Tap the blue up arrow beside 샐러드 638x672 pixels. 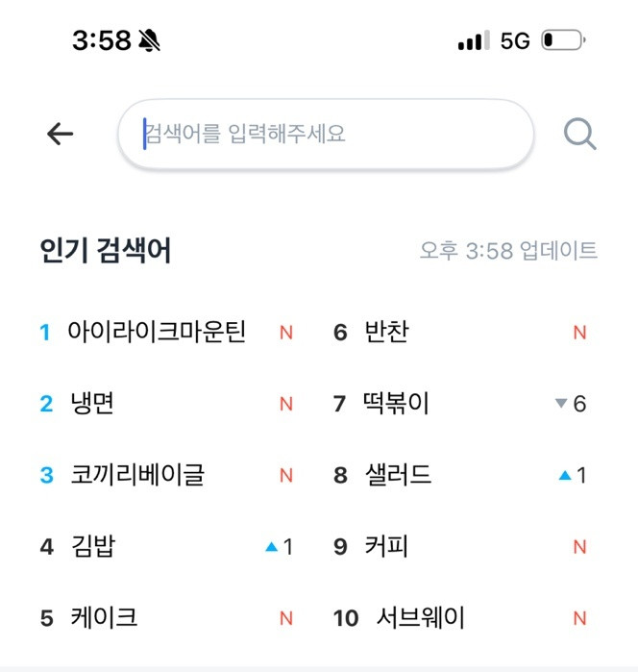pos(565,475)
